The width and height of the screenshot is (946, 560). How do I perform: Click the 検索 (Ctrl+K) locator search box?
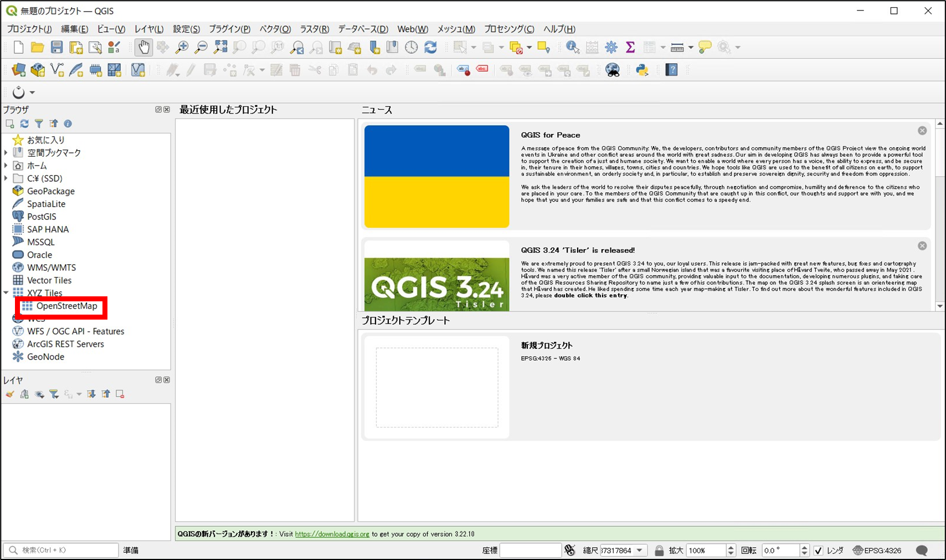pos(61,550)
